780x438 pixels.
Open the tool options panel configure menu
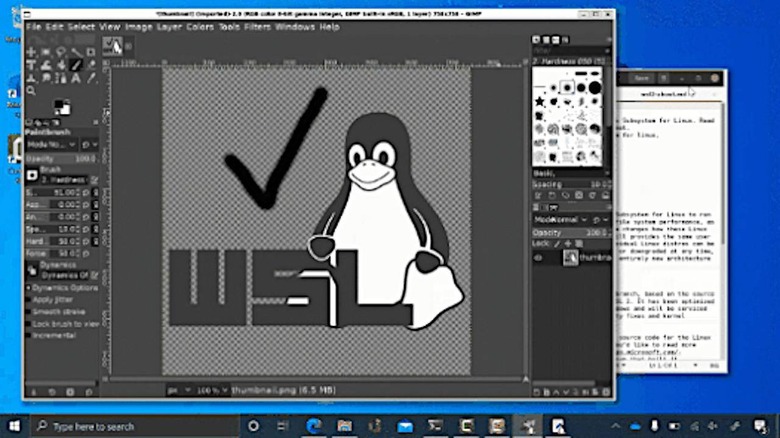[x=96, y=122]
